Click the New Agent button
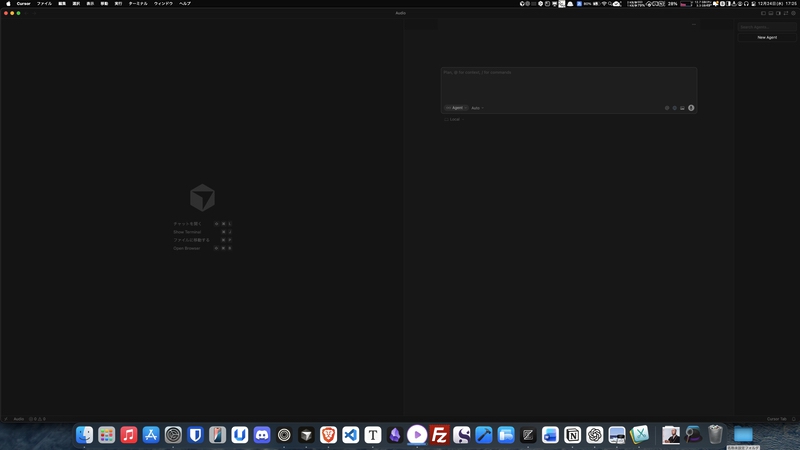This screenshot has width=800, height=450. (x=767, y=37)
